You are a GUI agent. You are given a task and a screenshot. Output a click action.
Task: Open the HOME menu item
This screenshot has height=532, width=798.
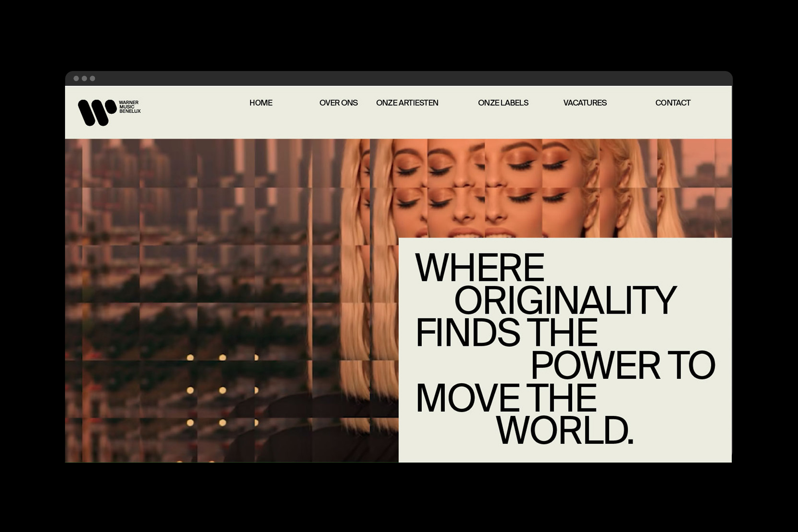point(261,103)
